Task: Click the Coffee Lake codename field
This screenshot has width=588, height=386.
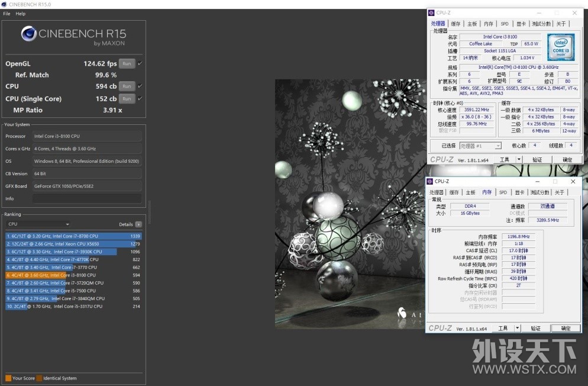Action: click(x=480, y=44)
